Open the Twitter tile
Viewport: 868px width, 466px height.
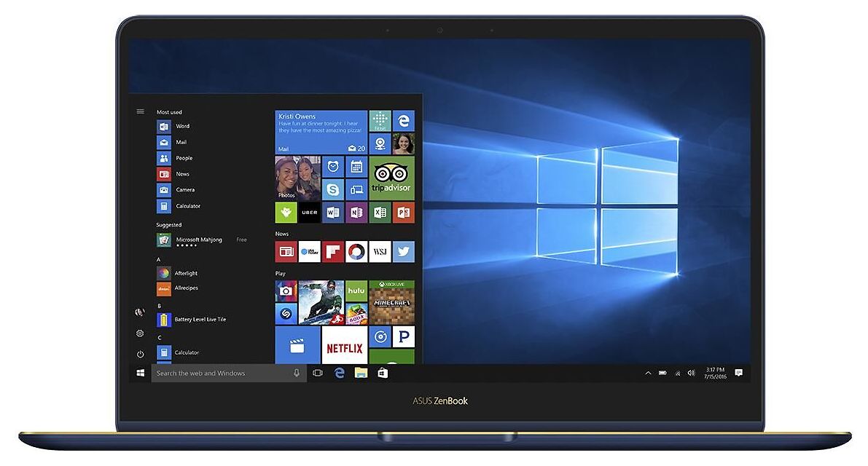tap(404, 251)
